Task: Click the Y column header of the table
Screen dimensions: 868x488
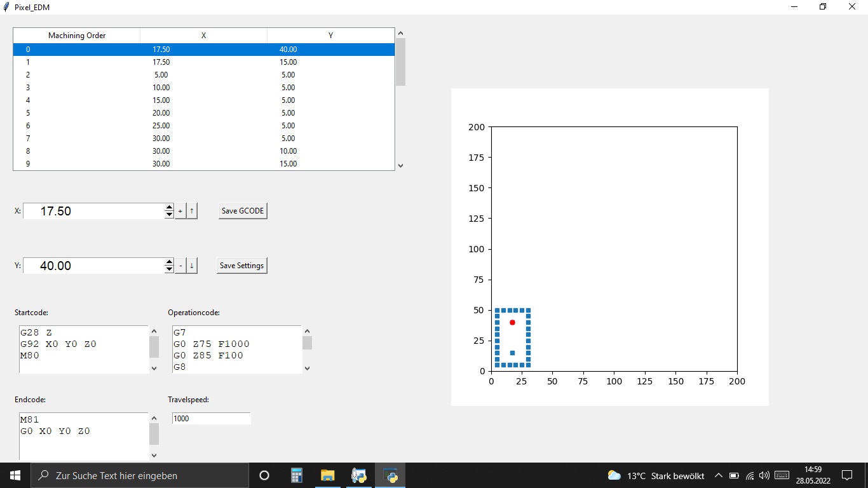Action: (331, 36)
